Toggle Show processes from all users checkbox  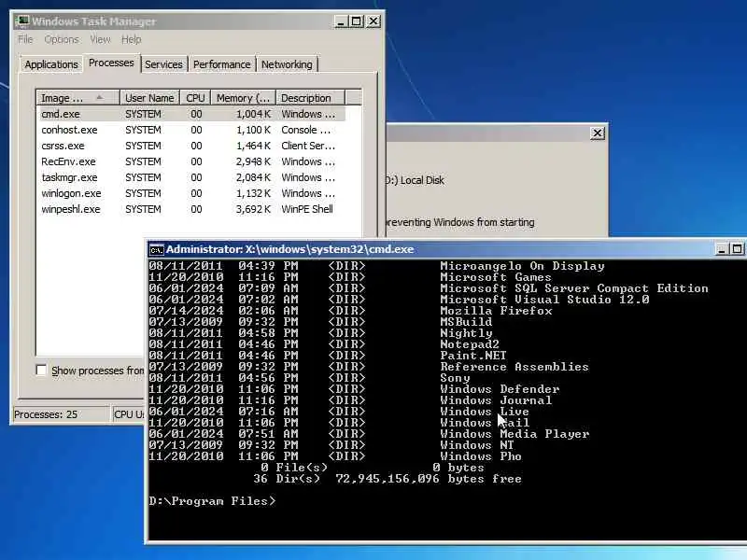pyautogui.click(x=41, y=370)
